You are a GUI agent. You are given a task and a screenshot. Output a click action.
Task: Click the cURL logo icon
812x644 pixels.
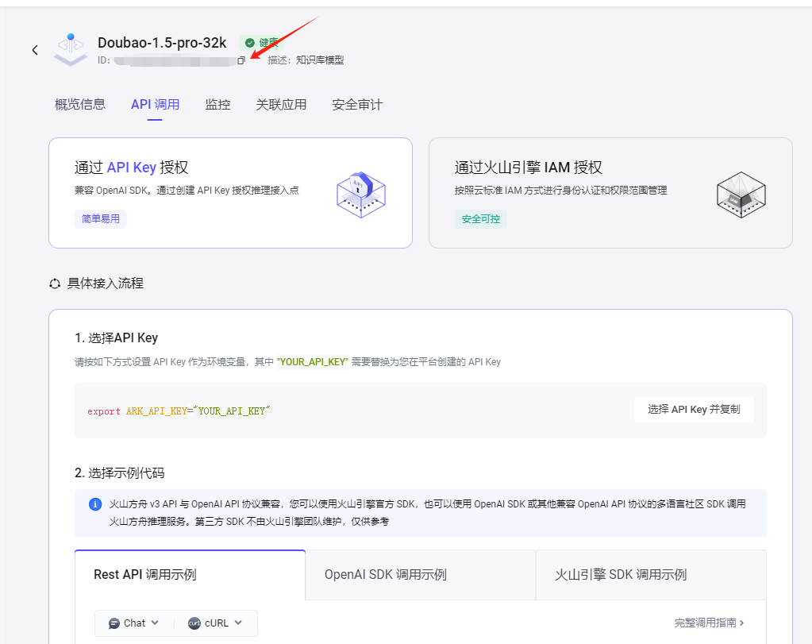pos(194,623)
